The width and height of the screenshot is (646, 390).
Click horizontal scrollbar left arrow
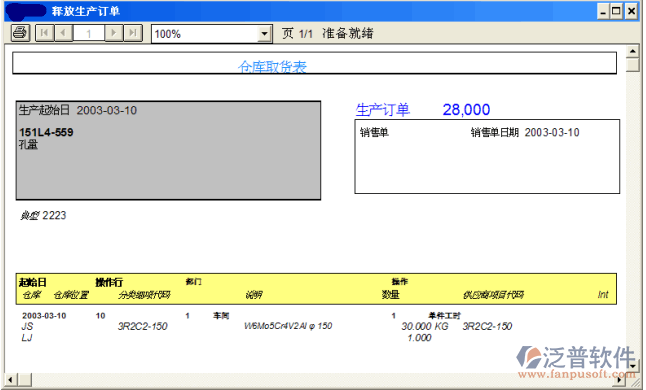point(11,379)
